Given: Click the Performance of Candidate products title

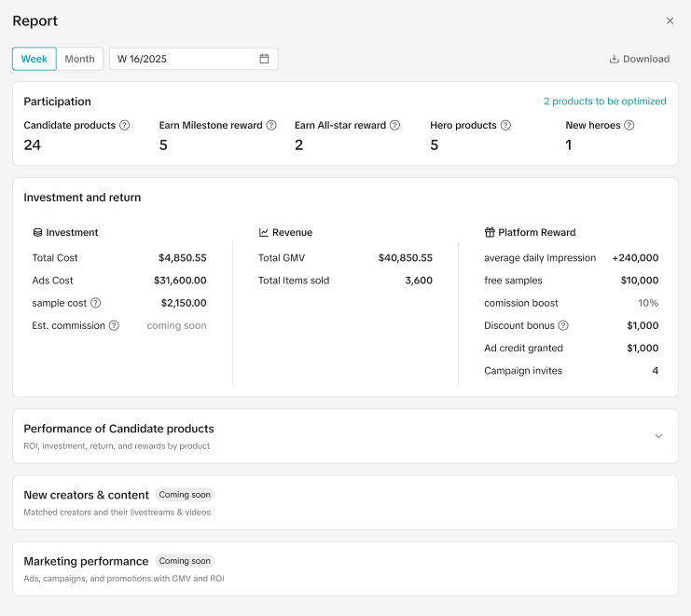Looking at the screenshot, I should point(118,429).
